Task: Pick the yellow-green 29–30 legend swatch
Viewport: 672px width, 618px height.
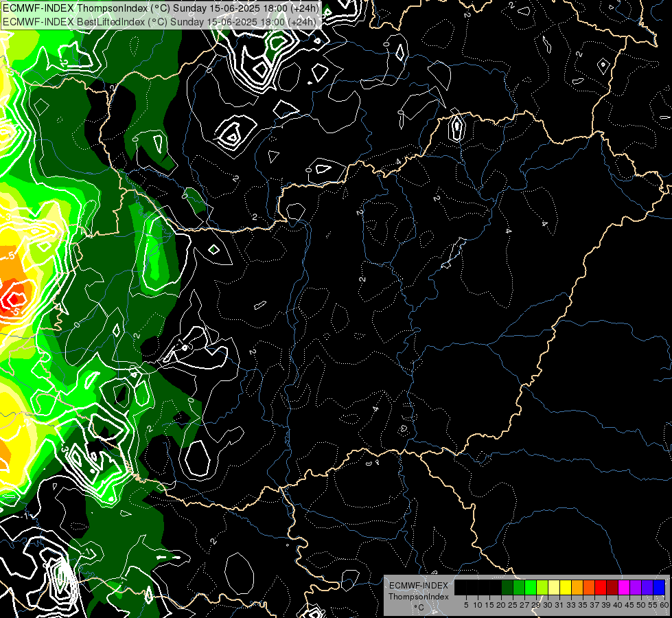Action: coord(542,587)
